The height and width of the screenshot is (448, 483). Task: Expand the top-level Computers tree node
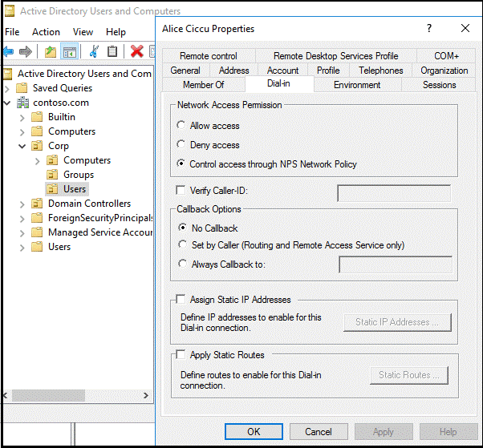(22, 132)
